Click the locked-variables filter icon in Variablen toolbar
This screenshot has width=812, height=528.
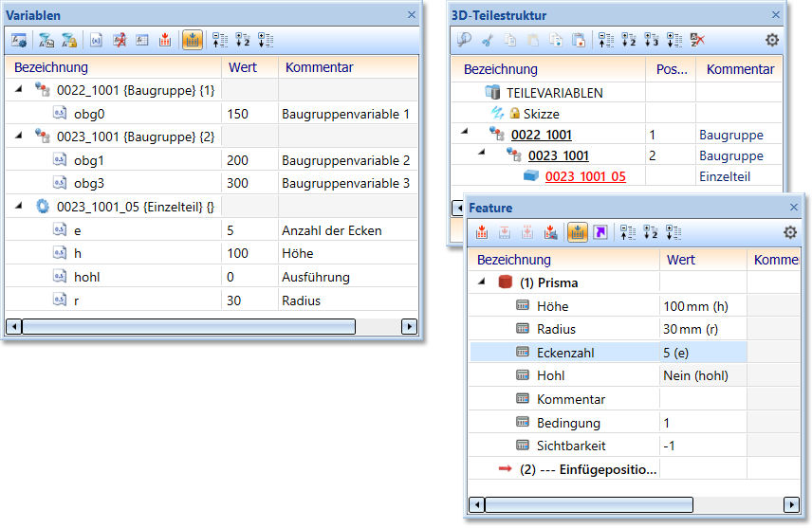(x=69, y=40)
